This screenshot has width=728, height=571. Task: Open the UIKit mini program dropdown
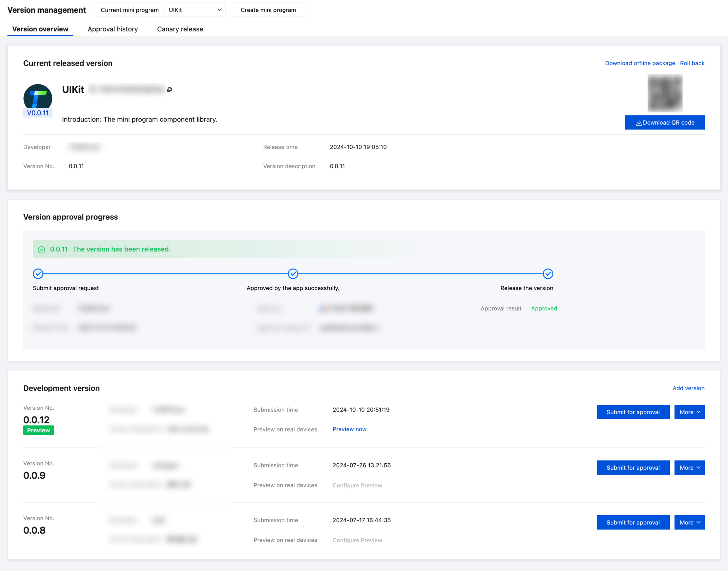pyautogui.click(x=195, y=10)
